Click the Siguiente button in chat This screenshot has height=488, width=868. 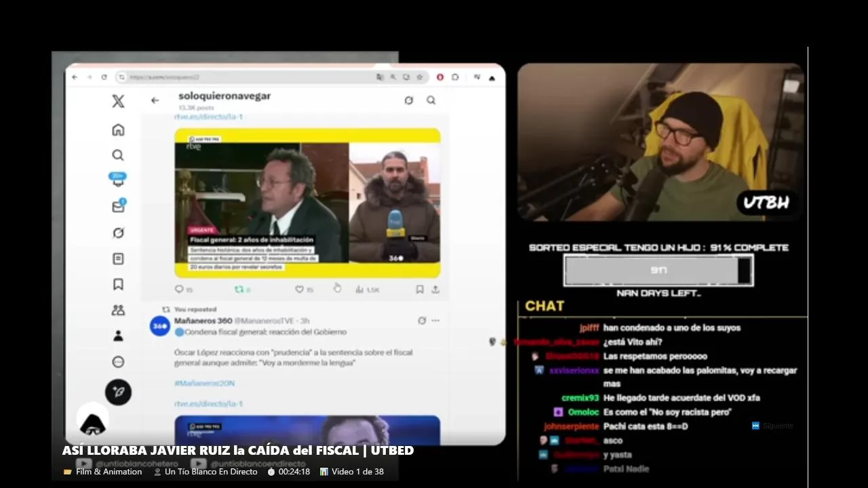772,426
